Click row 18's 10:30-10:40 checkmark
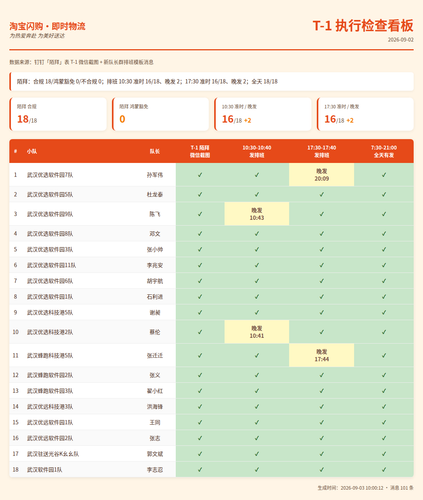Image resolution: width=423 pixels, height=500 pixels. pyautogui.click(x=257, y=470)
